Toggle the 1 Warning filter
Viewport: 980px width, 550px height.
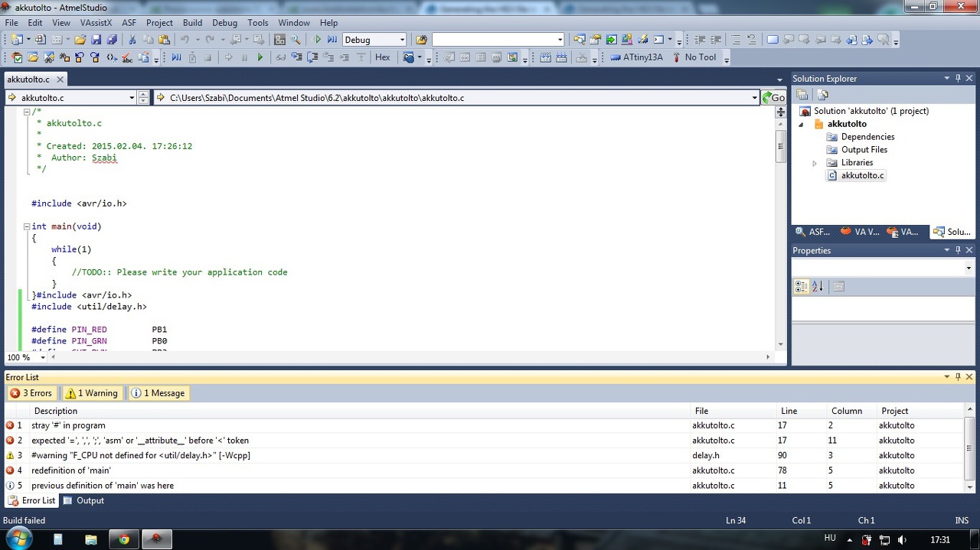91,393
